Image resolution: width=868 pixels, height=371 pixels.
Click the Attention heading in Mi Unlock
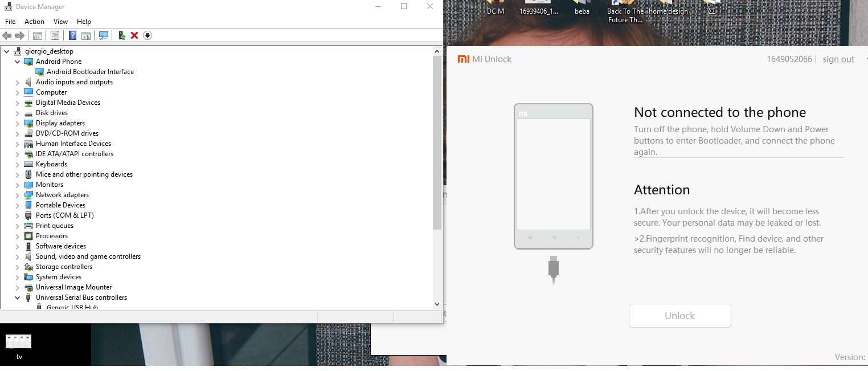click(662, 190)
